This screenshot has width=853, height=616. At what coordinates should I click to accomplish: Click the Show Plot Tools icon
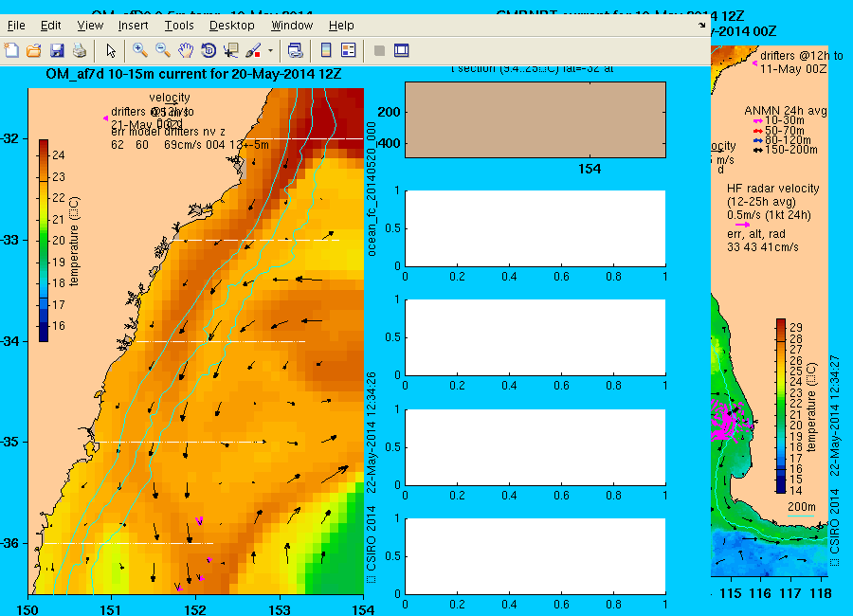(x=402, y=50)
